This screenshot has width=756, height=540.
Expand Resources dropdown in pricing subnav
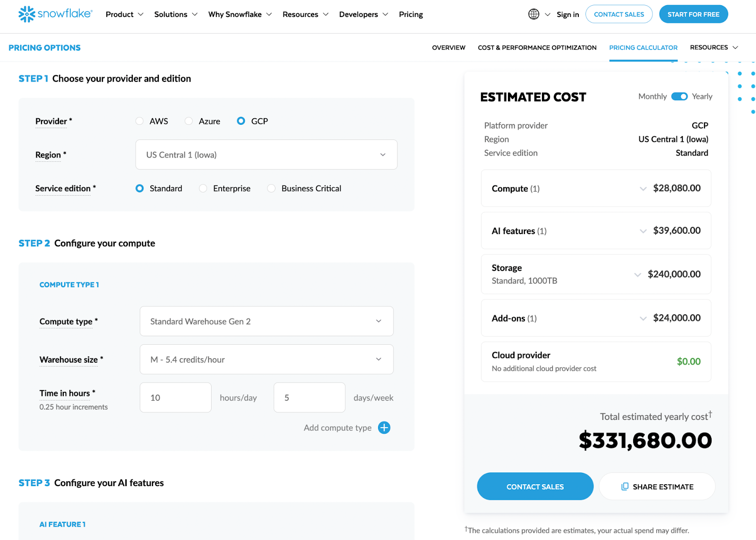714,47
